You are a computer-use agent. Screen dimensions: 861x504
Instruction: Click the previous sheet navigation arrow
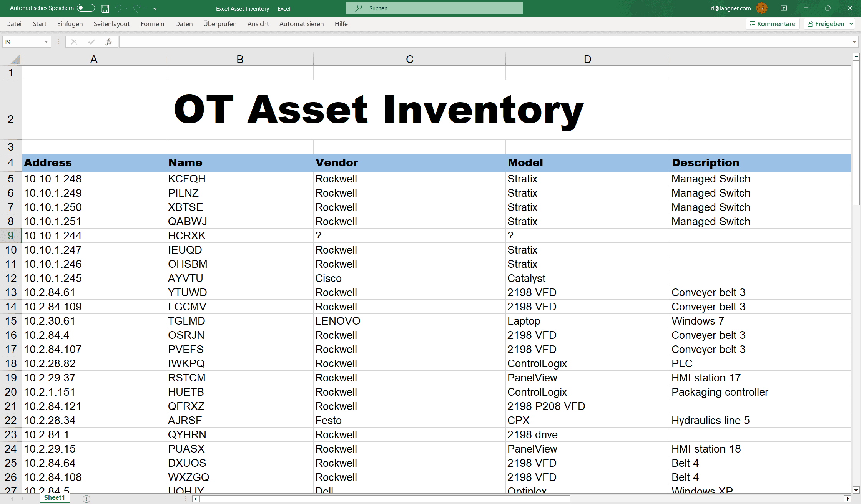pyautogui.click(x=12, y=499)
